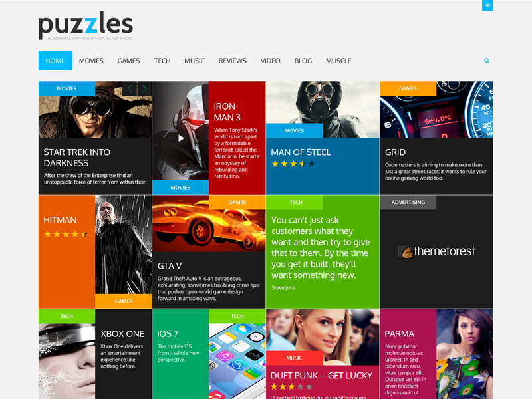Advance slider with the right arrow
This screenshot has width=532, height=399.
coord(144,89)
